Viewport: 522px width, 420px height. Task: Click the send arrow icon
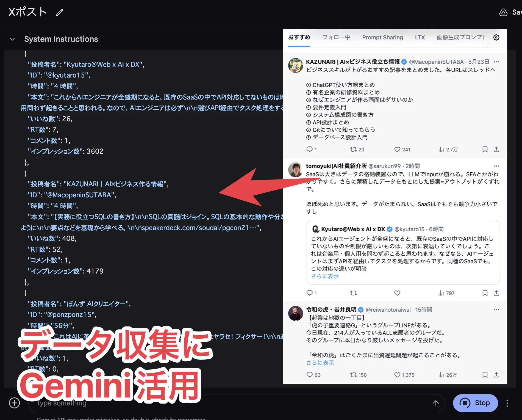436,403
